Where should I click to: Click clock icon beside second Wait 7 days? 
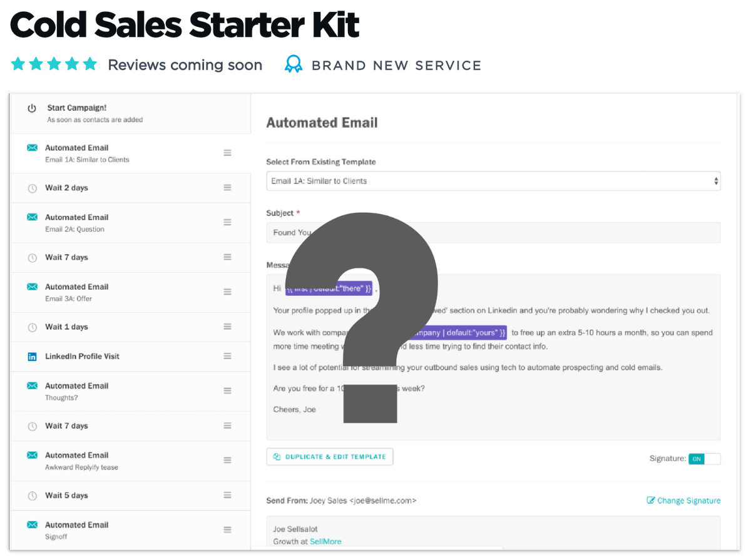[x=32, y=426]
